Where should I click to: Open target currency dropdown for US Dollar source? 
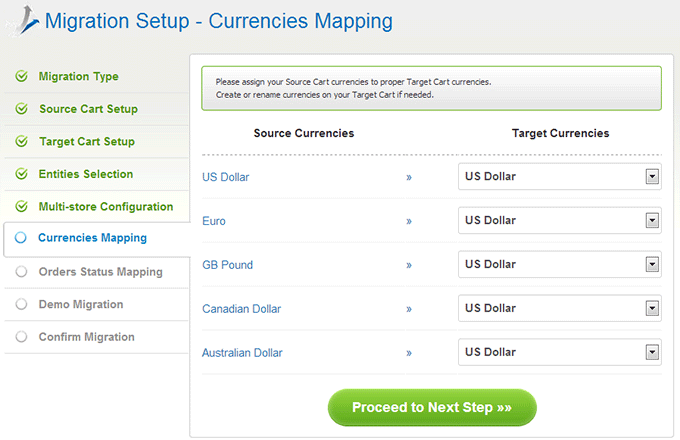(559, 176)
